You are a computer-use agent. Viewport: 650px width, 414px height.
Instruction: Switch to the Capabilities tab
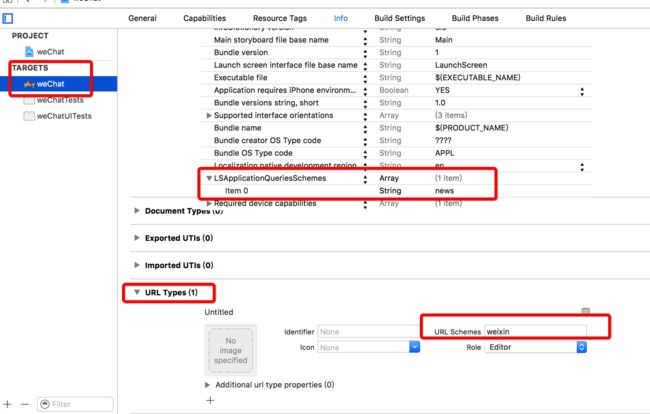point(204,18)
